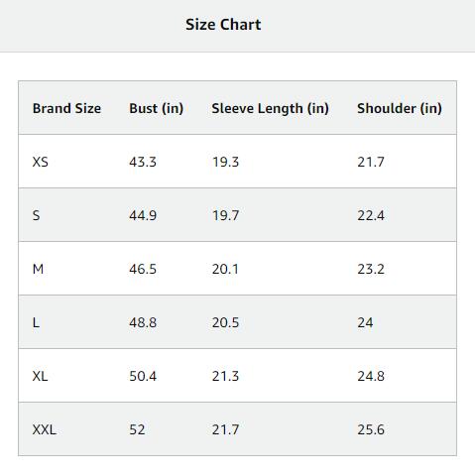
Task: Select the 20.1 sleeve length value
Action: pyautogui.click(x=225, y=269)
